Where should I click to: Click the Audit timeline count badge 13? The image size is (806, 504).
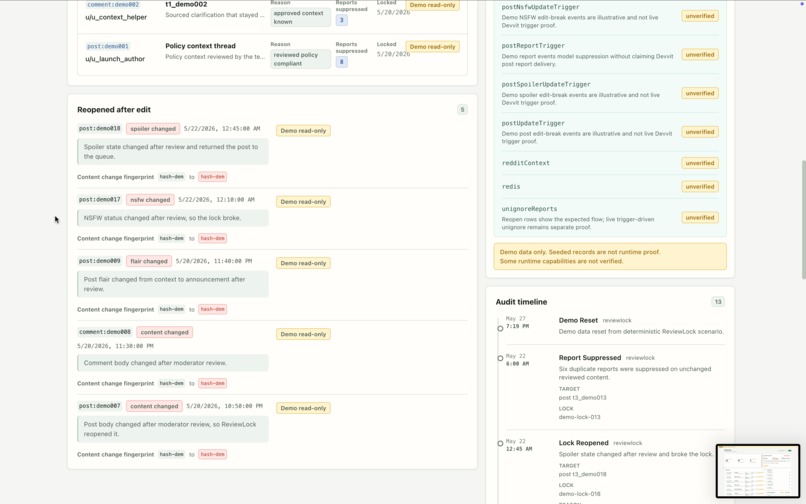click(718, 302)
